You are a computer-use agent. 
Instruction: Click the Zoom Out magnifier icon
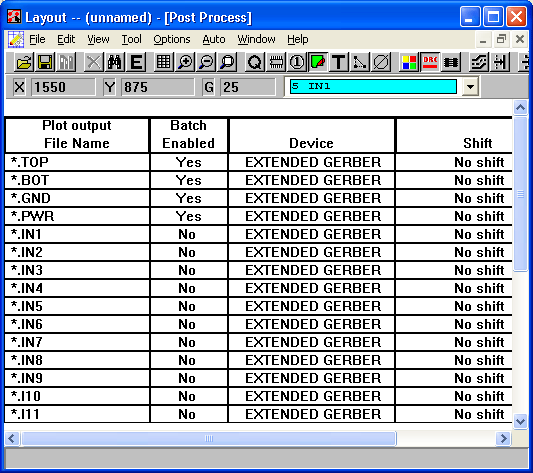206,62
